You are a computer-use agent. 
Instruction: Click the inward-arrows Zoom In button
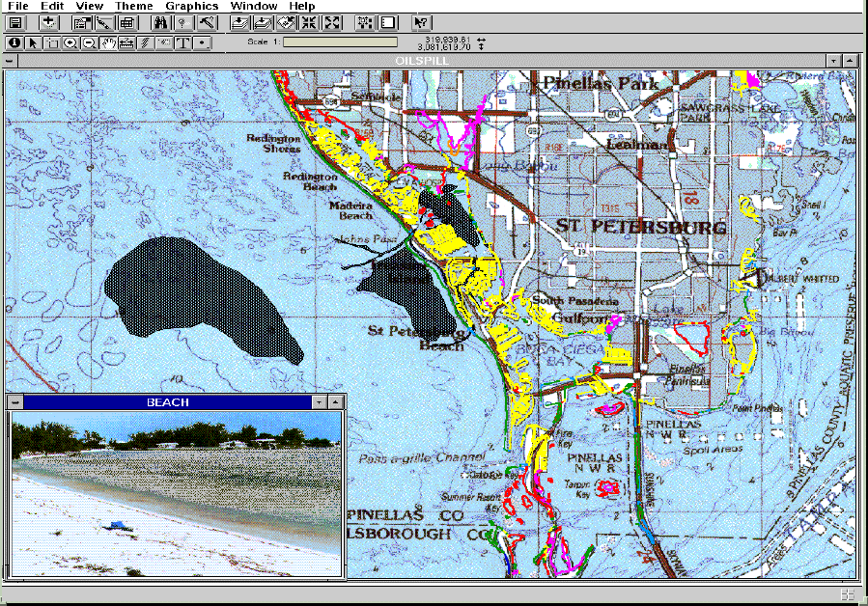(x=309, y=23)
